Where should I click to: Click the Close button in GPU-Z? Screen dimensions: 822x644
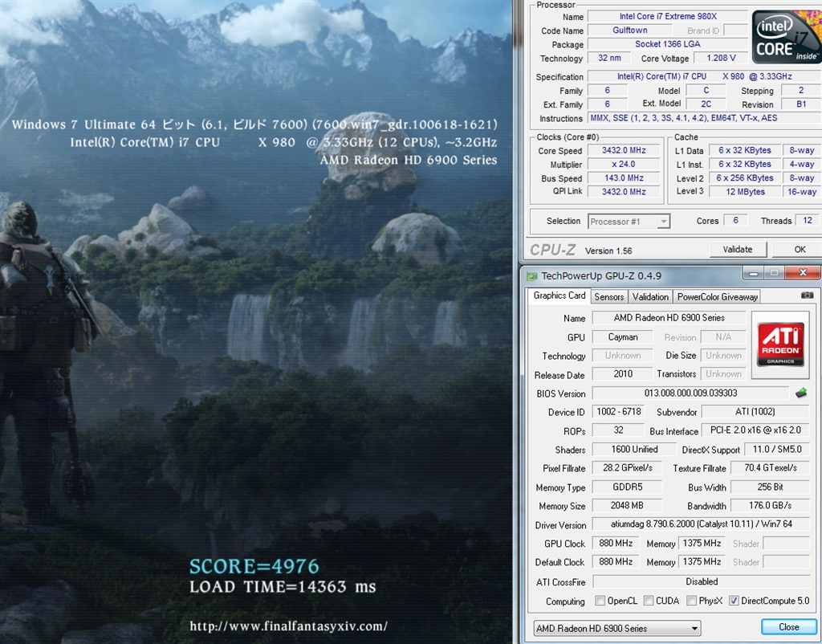click(788, 627)
